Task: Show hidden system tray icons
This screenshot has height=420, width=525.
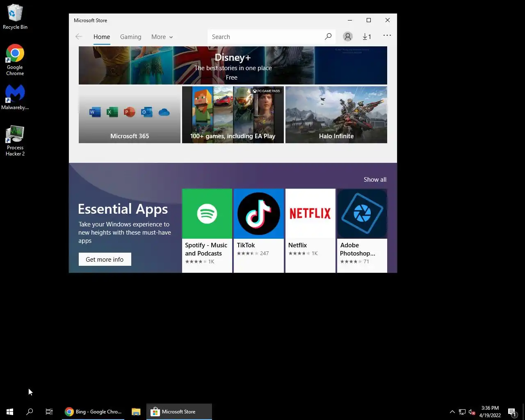Action: tap(452, 412)
